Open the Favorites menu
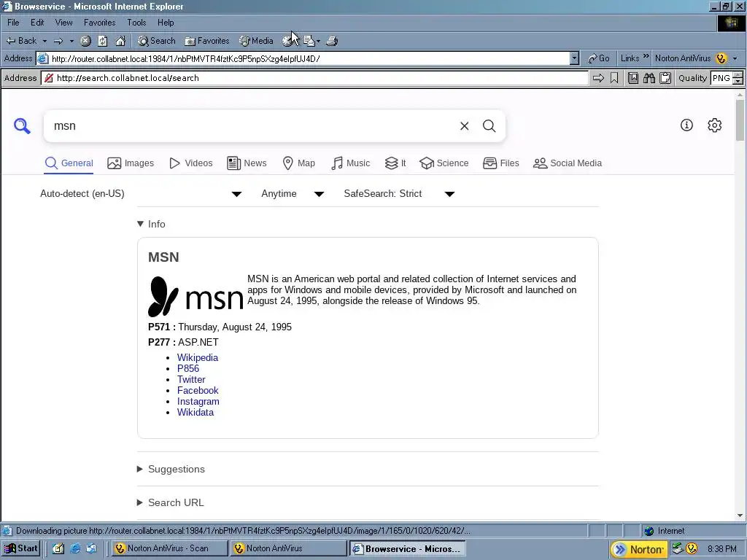 pos(99,23)
